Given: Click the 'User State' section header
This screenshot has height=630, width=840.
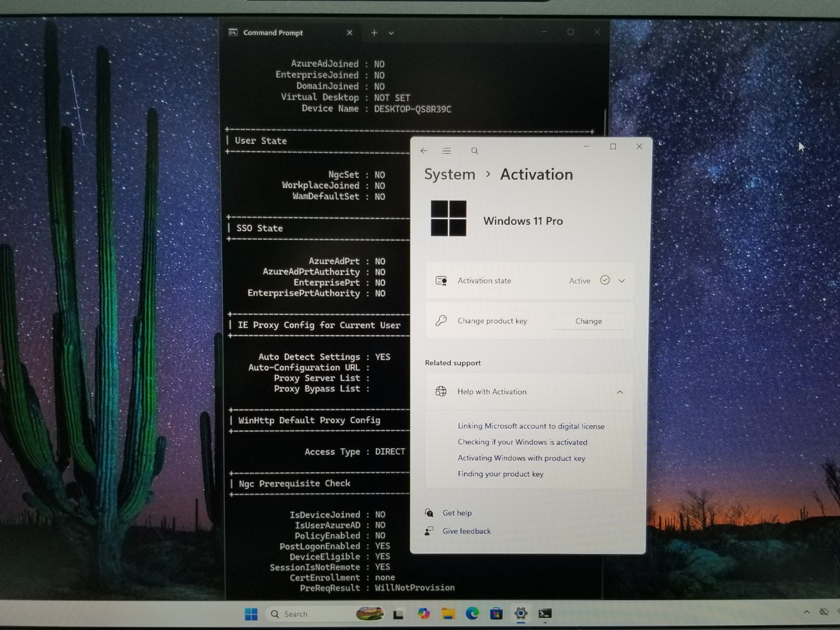Looking at the screenshot, I should [x=260, y=141].
